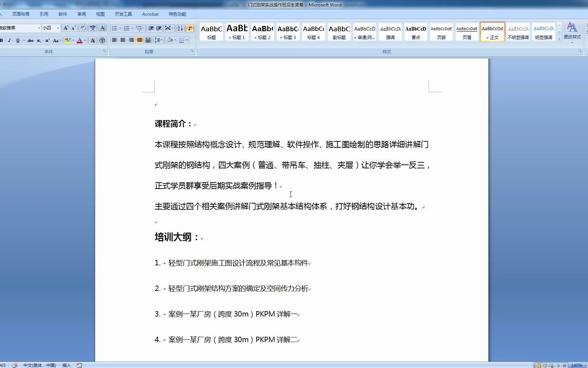Open font color dropdown arrow
This screenshot has height=368, width=588.
click(85, 40)
